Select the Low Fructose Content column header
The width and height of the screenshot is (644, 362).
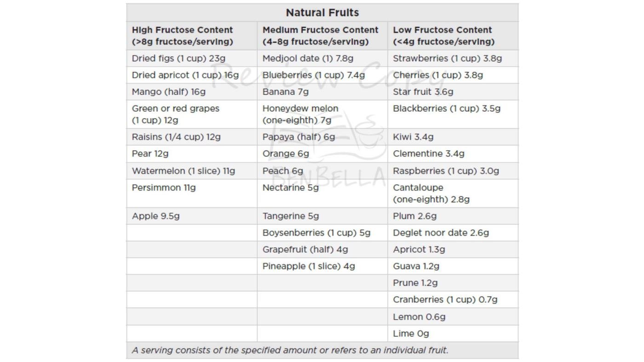pos(443,36)
